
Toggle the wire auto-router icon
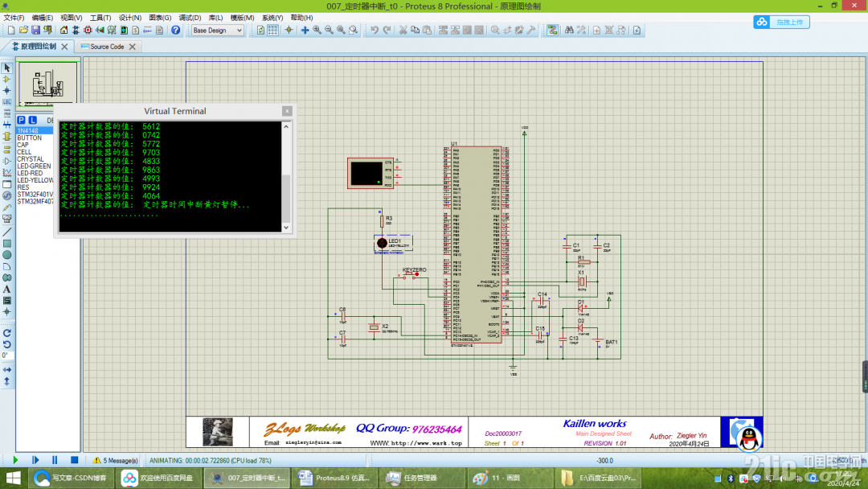[x=552, y=30]
